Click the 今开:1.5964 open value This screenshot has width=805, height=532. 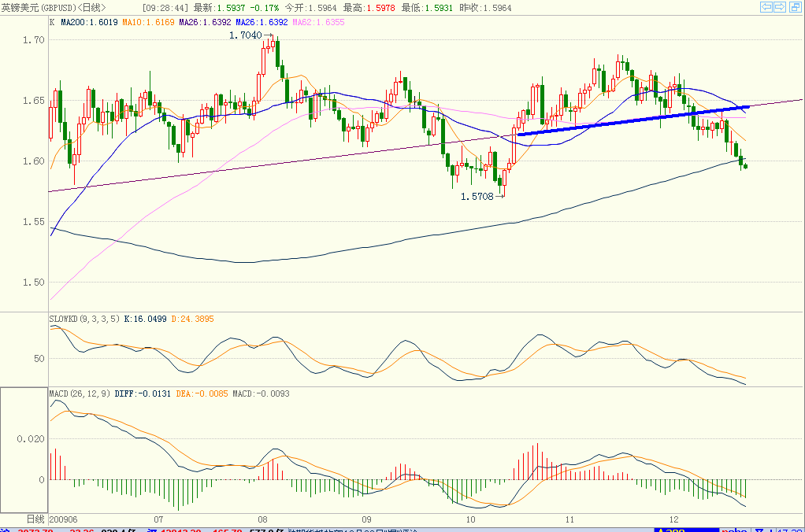pos(310,8)
